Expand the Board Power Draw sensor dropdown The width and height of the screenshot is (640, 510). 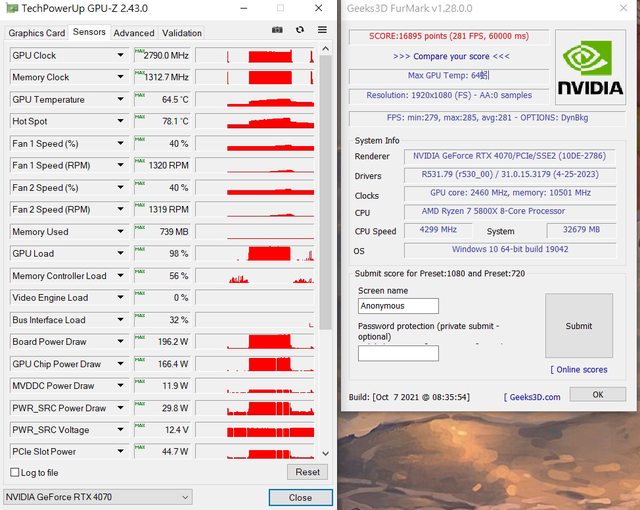click(120, 342)
